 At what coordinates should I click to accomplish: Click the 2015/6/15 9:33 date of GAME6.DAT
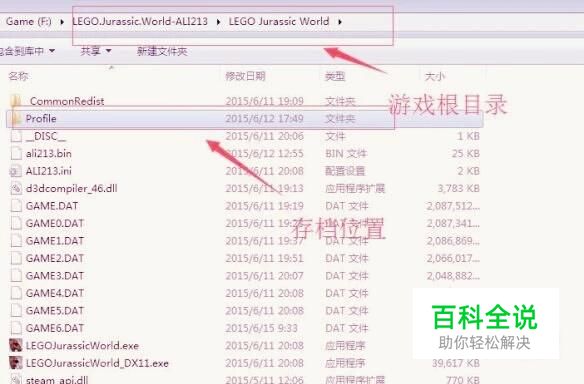coord(261,328)
